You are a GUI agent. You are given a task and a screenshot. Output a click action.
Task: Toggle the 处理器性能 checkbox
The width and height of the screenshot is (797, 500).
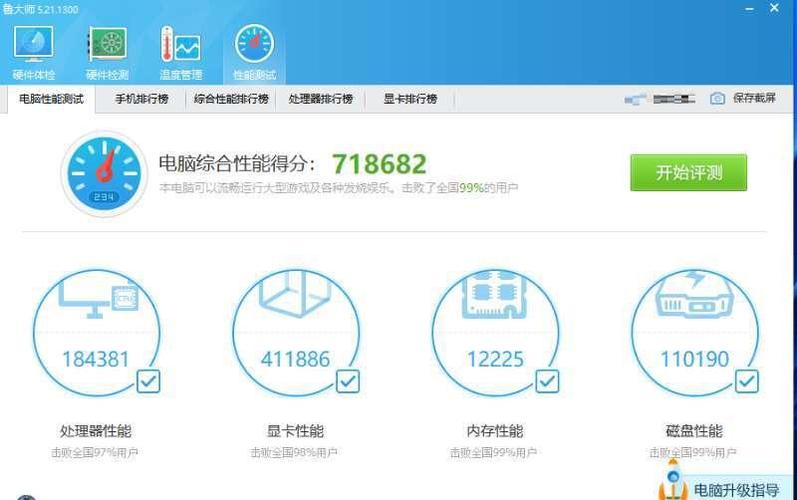pos(148,381)
